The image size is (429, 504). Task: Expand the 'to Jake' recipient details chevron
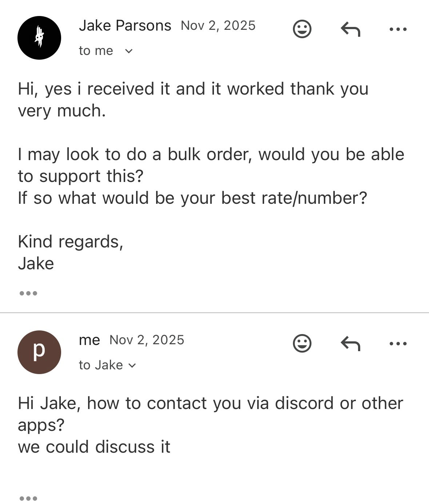132,365
